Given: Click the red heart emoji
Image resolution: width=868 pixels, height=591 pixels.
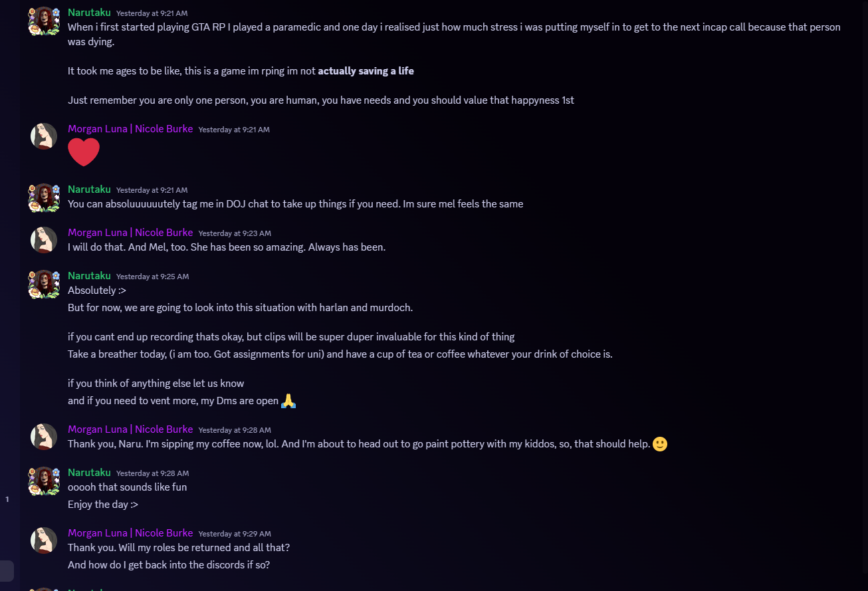Looking at the screenshot, I should coord(84,152).
